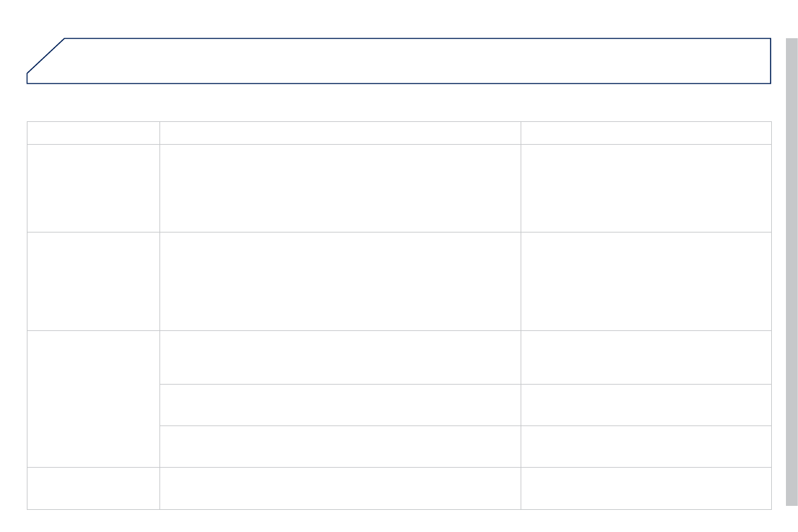Select bottom sub-row right cell of merged row

pos(646,446)
